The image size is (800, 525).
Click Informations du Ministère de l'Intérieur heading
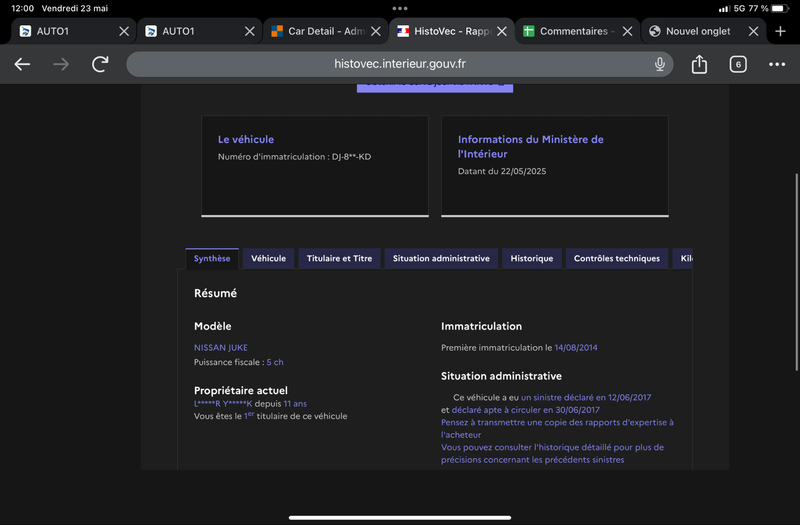(x=531, y=146)
